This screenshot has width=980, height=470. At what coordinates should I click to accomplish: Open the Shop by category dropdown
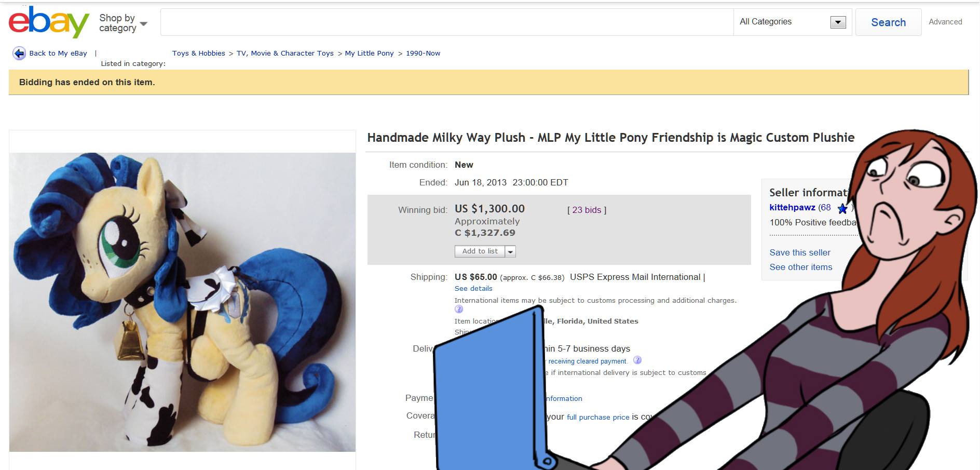click(x=123, y=23)
